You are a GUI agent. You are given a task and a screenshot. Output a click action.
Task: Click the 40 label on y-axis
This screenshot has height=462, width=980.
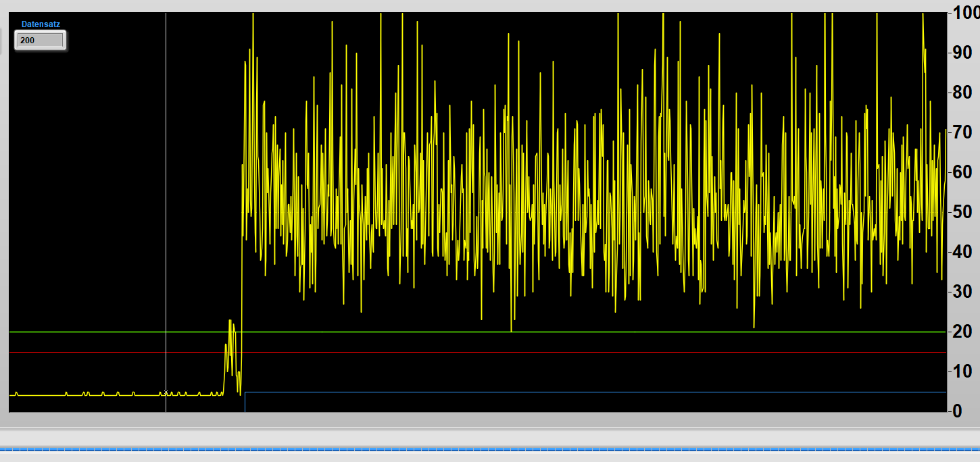click(962, 252)
